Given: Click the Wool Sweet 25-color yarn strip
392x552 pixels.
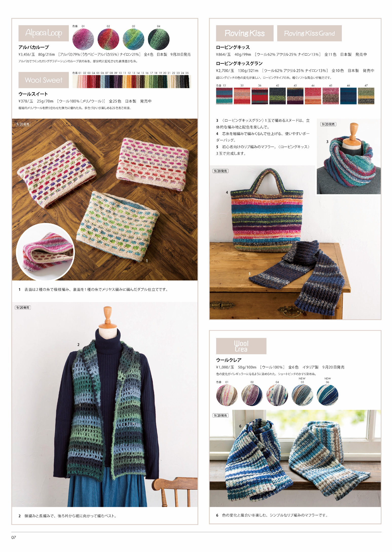Looking at the screenshot, I should point(132,81).
